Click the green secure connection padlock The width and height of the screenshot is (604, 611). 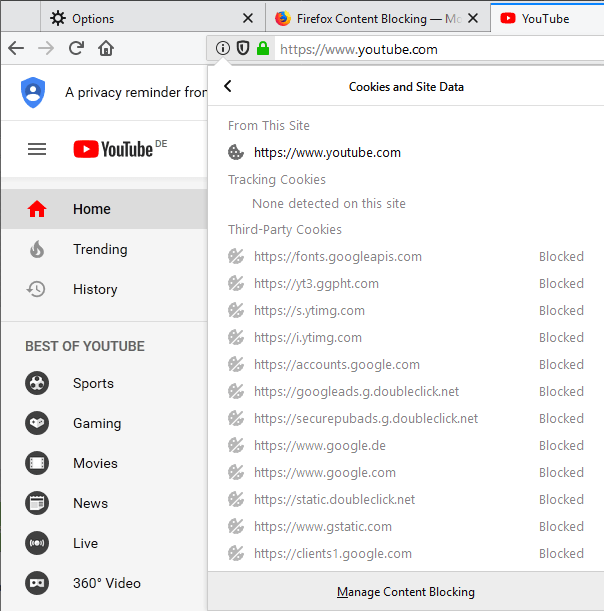point(263,48)
